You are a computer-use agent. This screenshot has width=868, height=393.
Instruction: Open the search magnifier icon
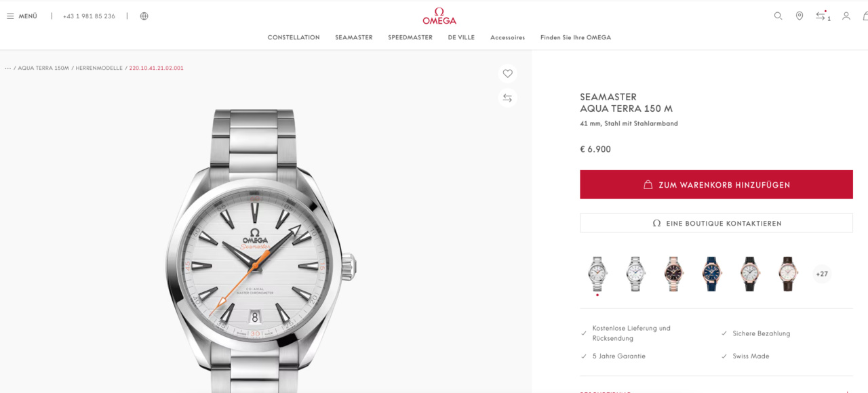(x=778, y=16)
